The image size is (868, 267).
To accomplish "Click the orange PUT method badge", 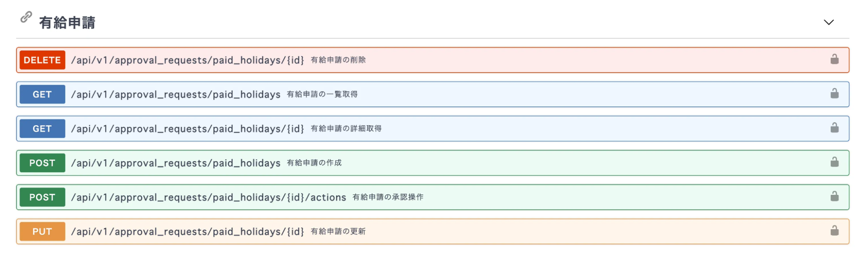I will click(42, 232).
